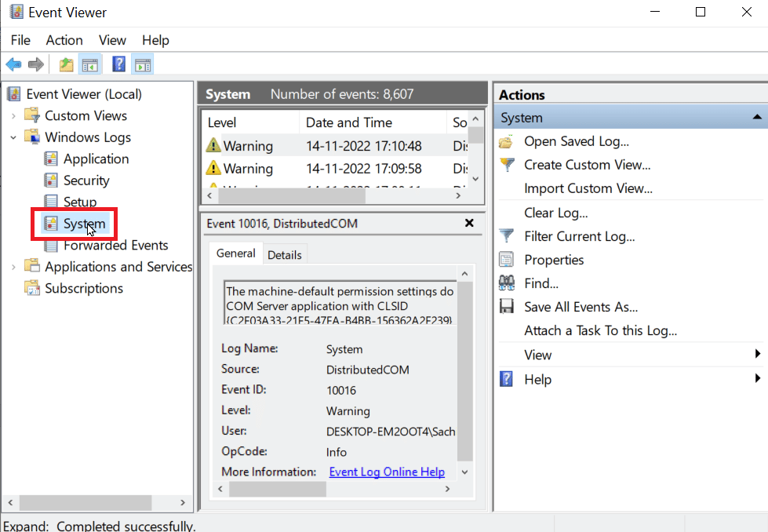
Task: Click Clear Log action
Action: click(556, 213)
